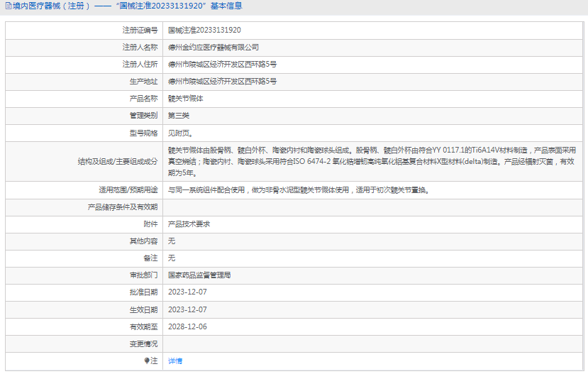Select registration number 国械注准20233131920 value

[204, 30]
